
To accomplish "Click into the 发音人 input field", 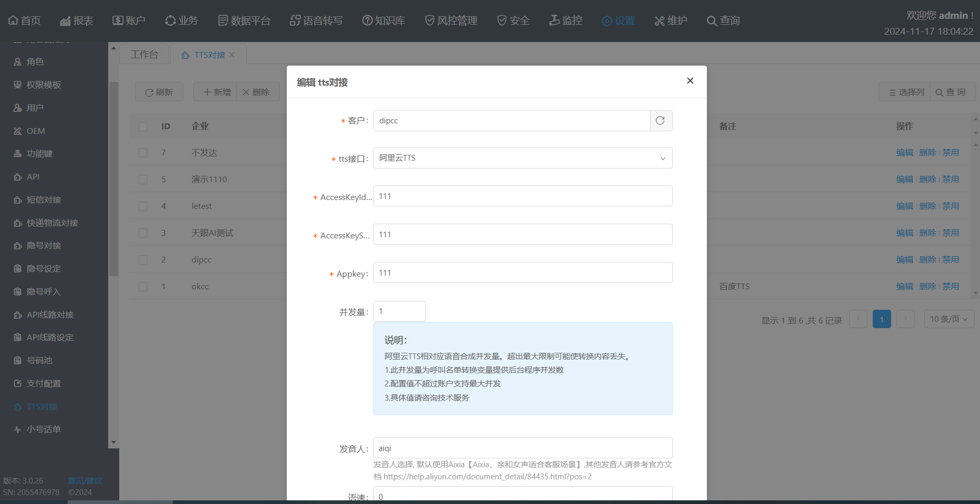I will 523,448.
